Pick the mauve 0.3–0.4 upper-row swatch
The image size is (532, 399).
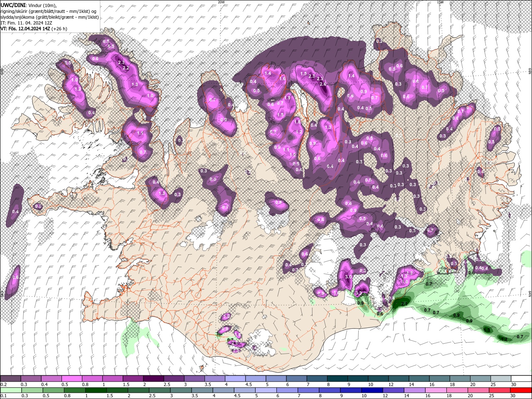point(31,379)
